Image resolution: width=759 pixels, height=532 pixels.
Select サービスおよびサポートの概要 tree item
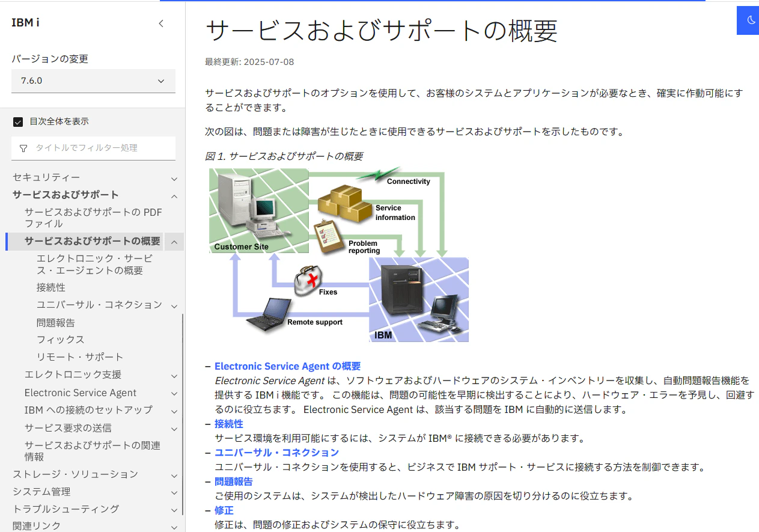pyautogui.click(x=93, y=241)
